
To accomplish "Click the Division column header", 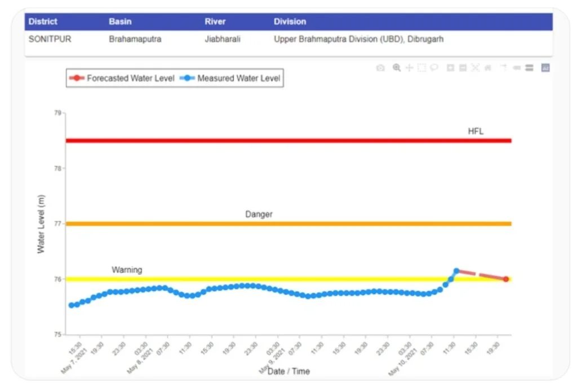I will tap(290, 21).
